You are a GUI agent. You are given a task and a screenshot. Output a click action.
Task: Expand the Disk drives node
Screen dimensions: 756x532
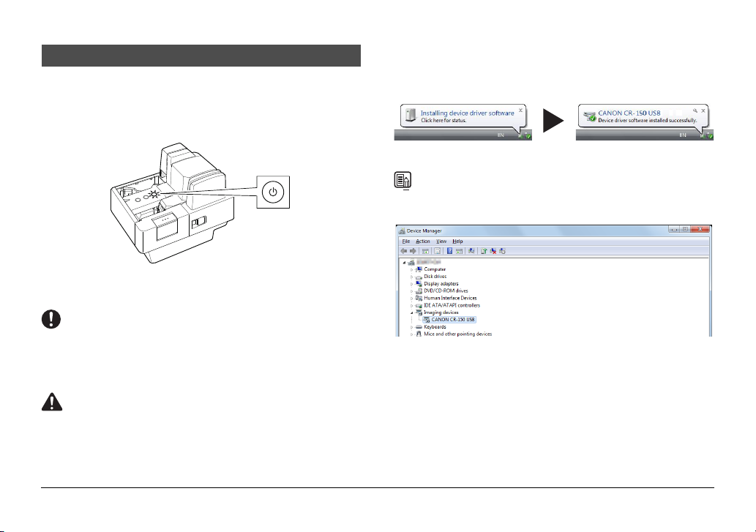pos(412,277)
